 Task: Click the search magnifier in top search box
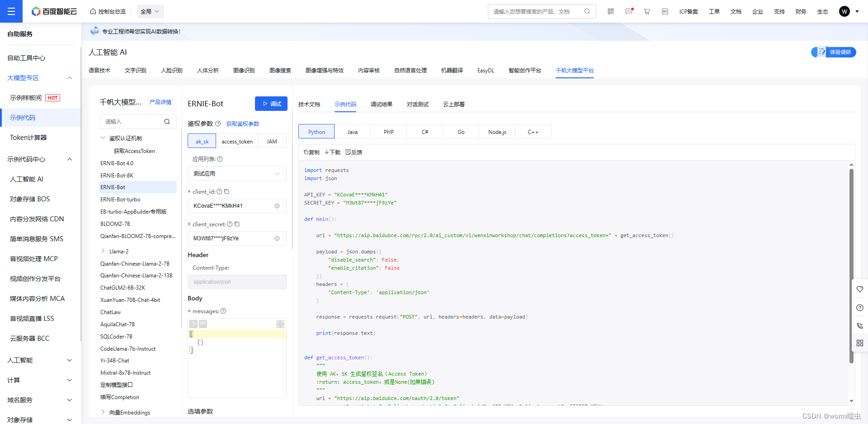pos(587,11)
